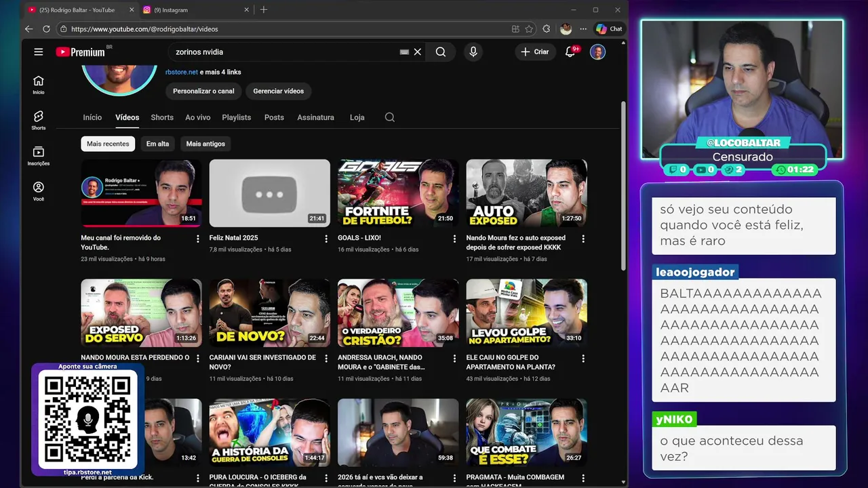Viewport: 868px width, 488px height.
Task: Open the Copilot Chat button
Action: [609, 28]
